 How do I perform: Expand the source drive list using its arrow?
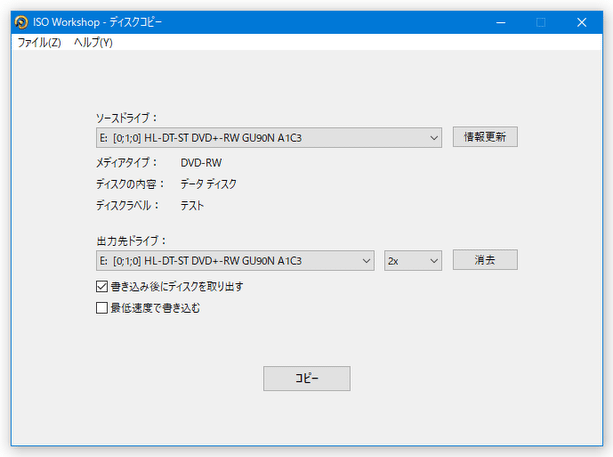433,138
